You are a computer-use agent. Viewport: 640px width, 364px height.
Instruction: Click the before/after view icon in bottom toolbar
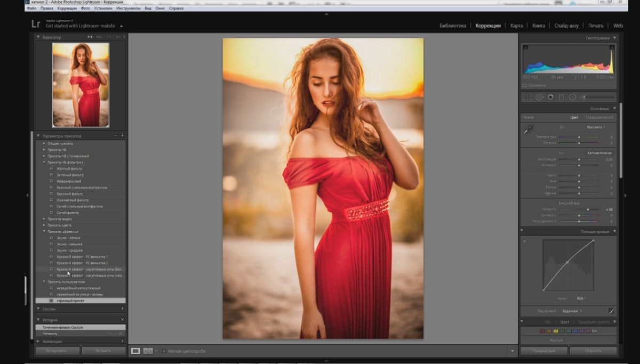tap(148, 351)
